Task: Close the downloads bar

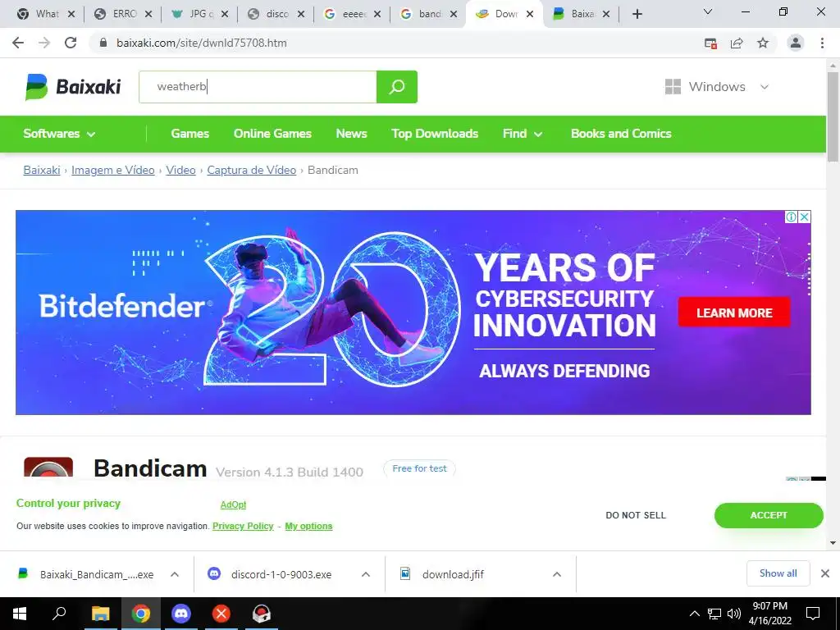Action: [825, 573]
